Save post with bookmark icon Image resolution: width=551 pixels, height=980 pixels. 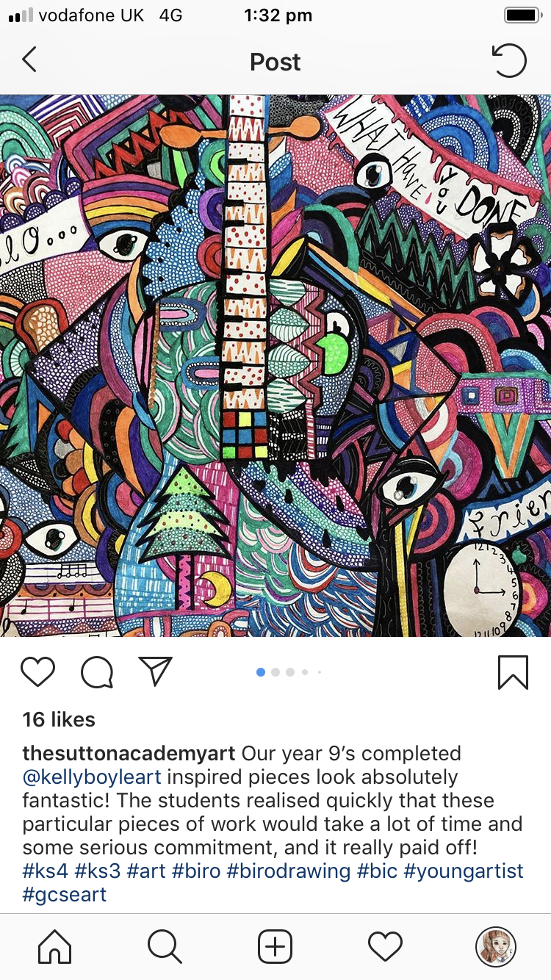513,672
